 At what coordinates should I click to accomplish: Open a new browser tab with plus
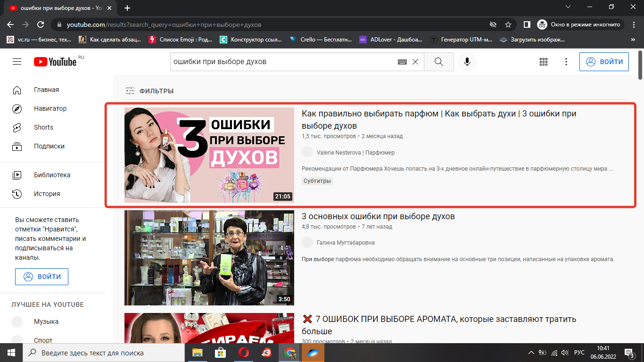point(127,8)
